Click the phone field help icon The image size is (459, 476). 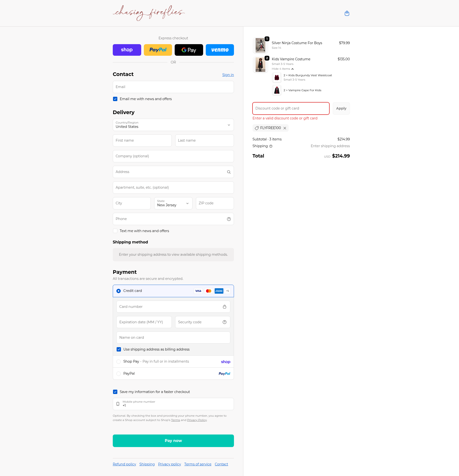click(228, 219)
